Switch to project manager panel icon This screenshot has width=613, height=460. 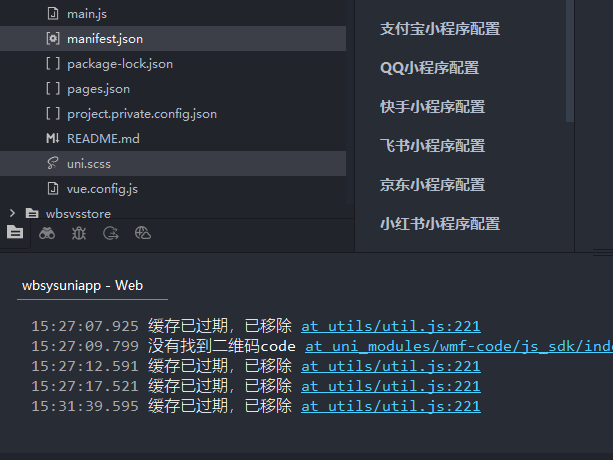click(x=15, y=232)
